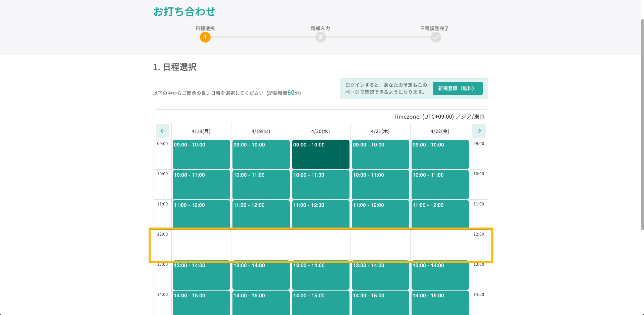The width and height of the screenshot is (644, 315).
Task: Choose 4/18 10:00 - 11:00 slot
Action: point(201,185)
